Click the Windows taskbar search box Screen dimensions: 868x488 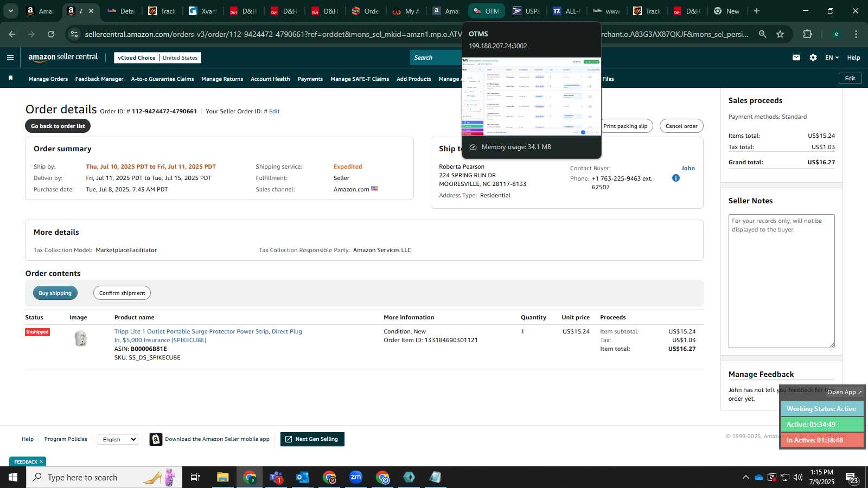pyautogui.click(x=104, y=477)
